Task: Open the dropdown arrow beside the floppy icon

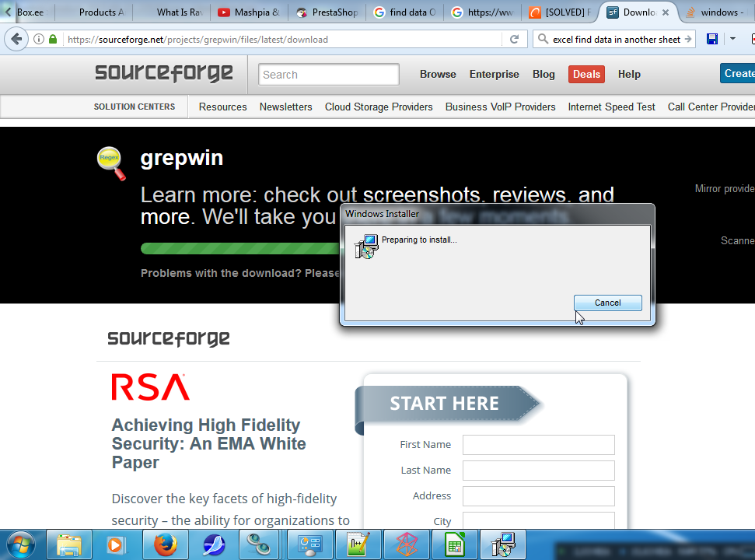Action: (732, 39)
